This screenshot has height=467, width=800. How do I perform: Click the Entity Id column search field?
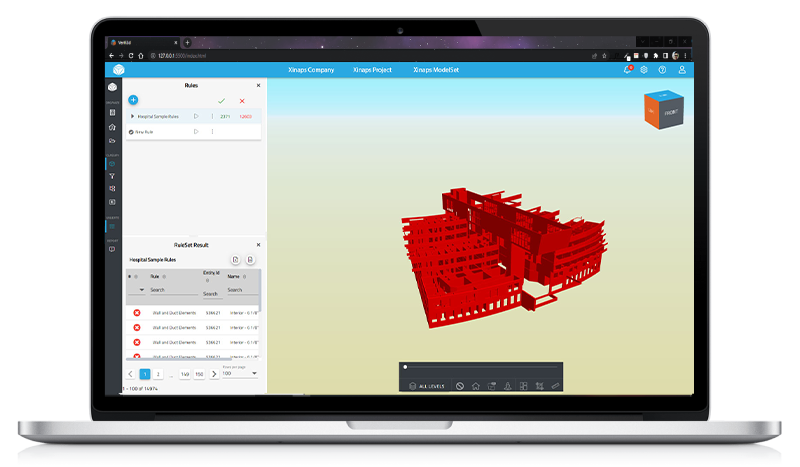212,294
